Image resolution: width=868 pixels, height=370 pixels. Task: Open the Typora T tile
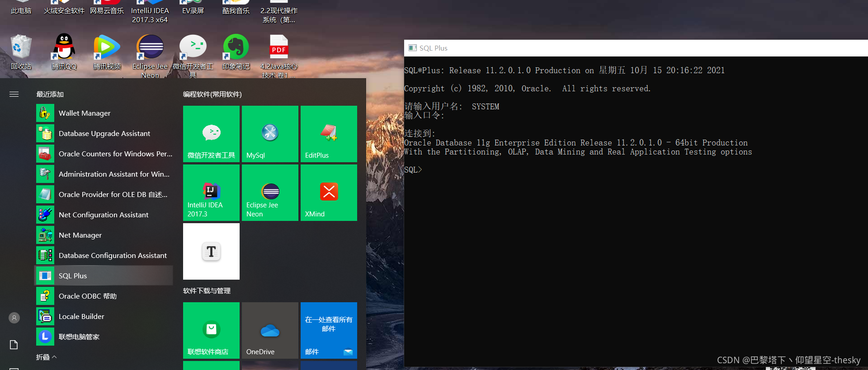pyautogui.click(x=211, y=251)
